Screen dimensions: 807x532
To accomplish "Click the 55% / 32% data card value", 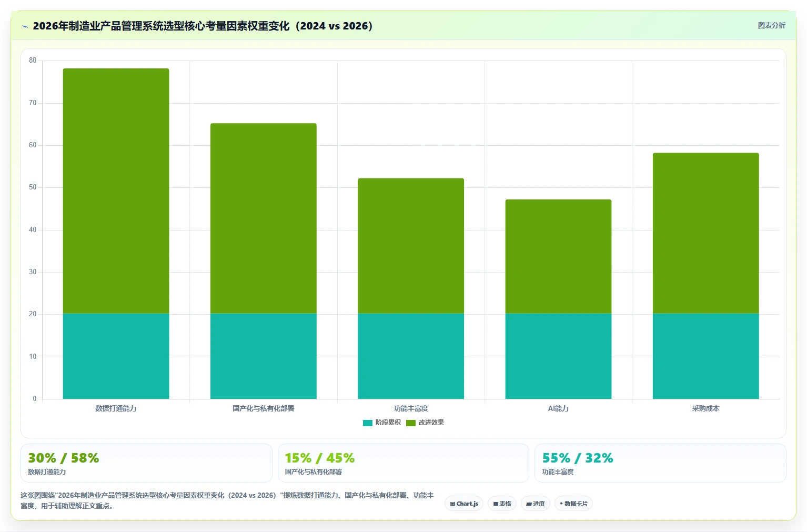I will (x=578, y=458).
